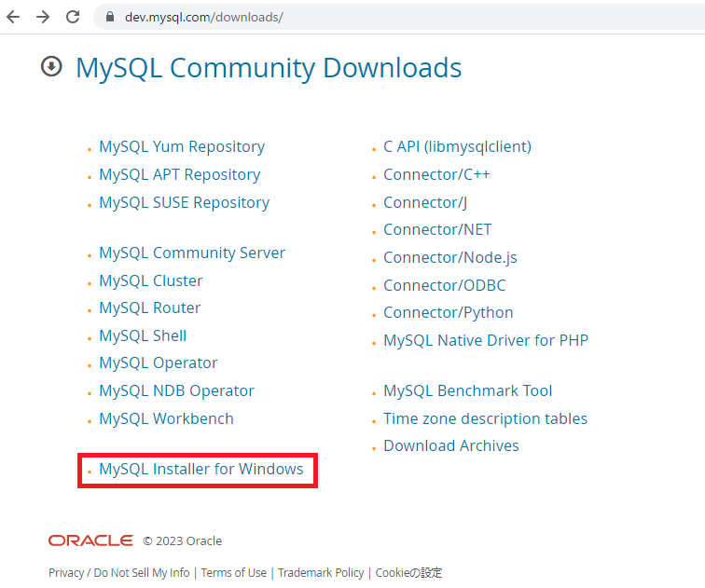The image size is (705, 588).
Task: Open MySQL Router downloads
Action: pos(150,308)
